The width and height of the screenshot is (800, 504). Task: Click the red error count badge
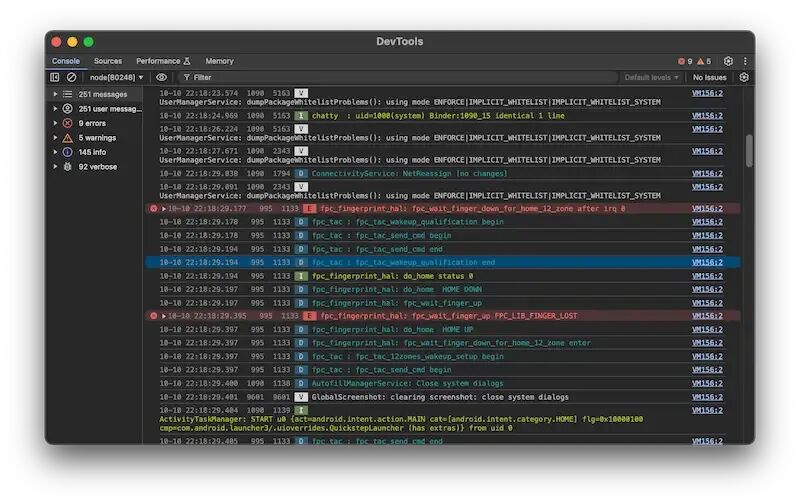[x=685, y=61]
